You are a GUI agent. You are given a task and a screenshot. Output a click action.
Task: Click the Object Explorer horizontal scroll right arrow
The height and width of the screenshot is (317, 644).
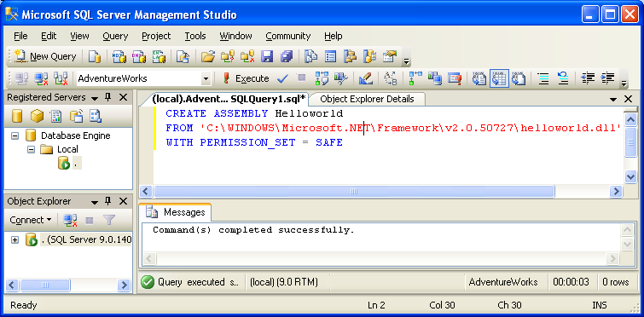point(123,285)
